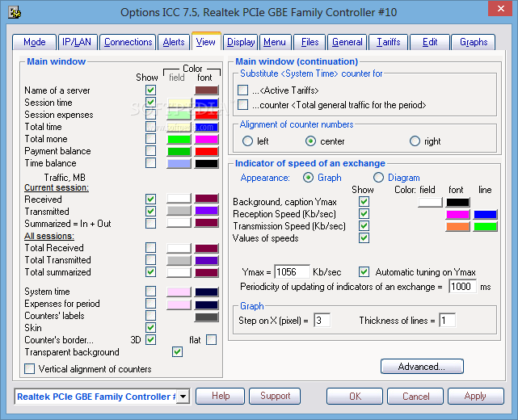Screen dimensions: 518x420
Task: Click the periodicity ms input field
Action: click(x=462, y=286)
